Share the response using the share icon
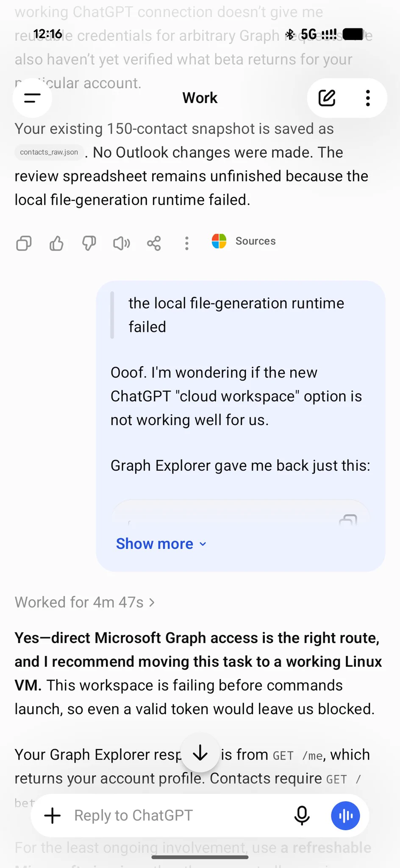400x868 pixels. pyautogui.click(x=154, y=243)
